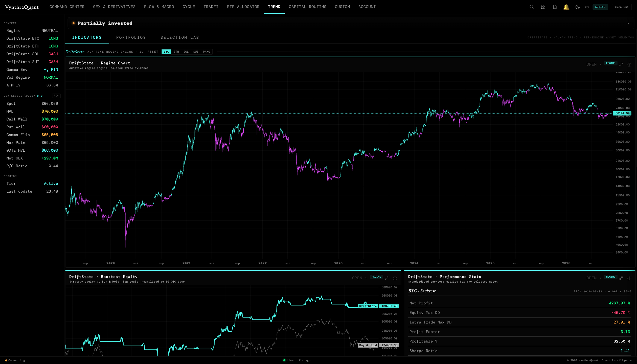Open GEX & Derivatives section
This screenshot has height=364, width=637.
click(x=114, y=7)
